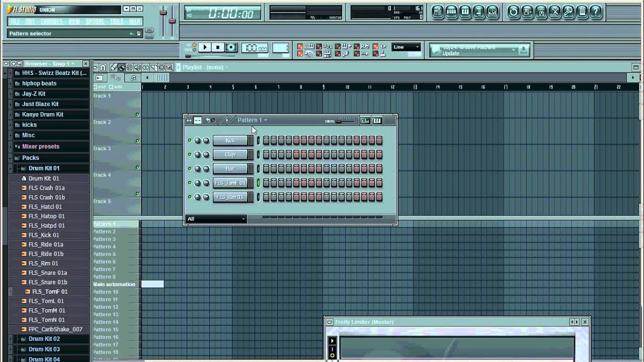Open the mixer shortcut icon

point(493,12)
